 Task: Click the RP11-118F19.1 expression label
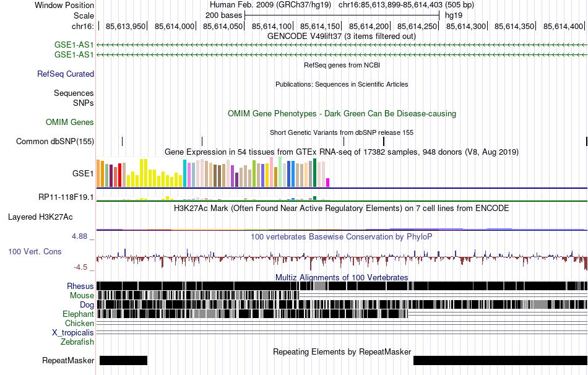[66, 197]
